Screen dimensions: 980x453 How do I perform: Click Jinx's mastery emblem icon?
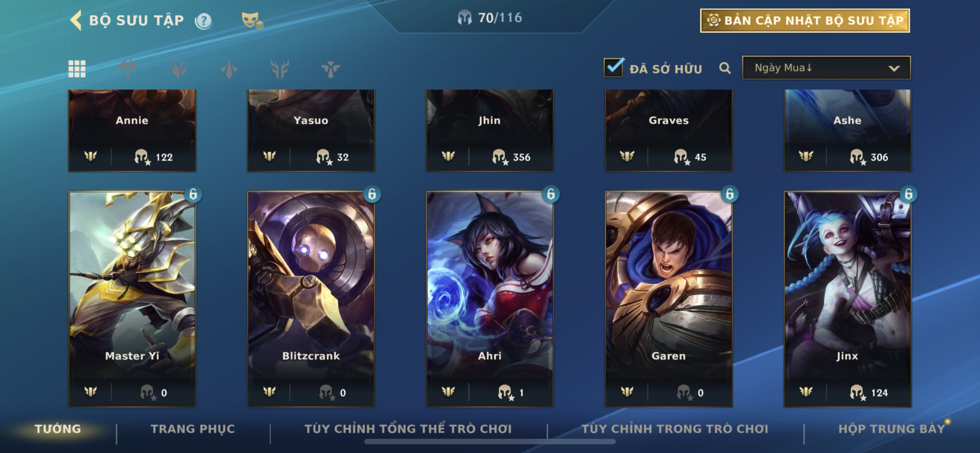click(806, 391)
